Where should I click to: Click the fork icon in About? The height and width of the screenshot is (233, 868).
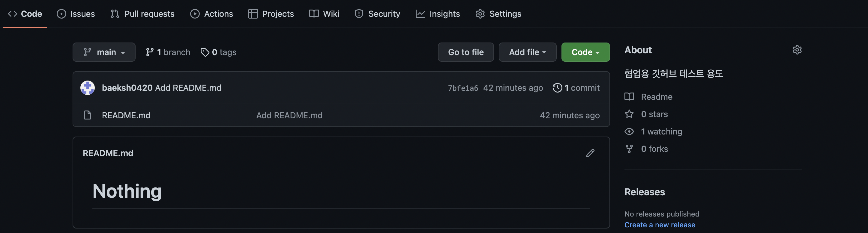629,149
